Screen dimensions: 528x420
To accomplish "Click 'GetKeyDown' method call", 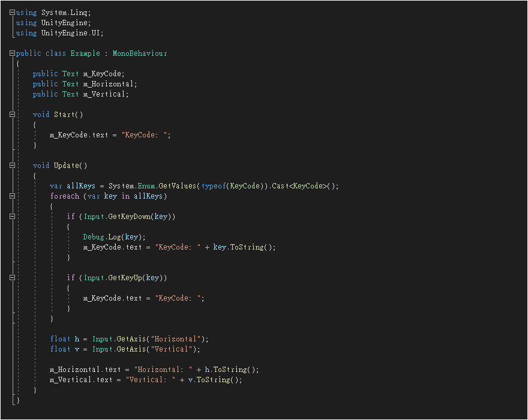I will pyautogui.click(x=130, y=217).
